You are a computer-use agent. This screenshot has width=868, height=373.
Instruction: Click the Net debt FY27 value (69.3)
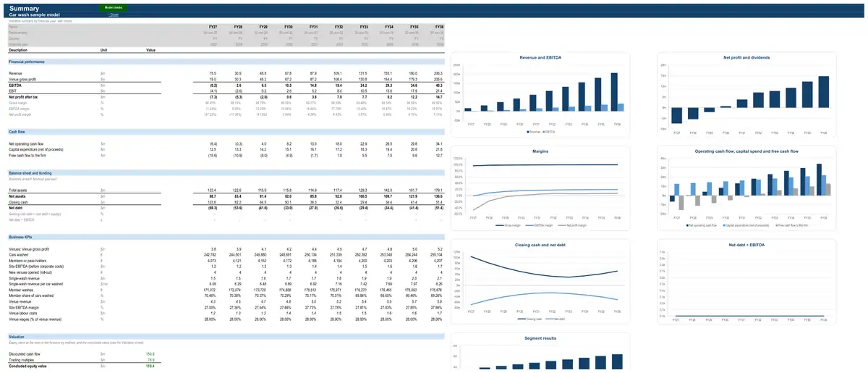pos(213,208)
